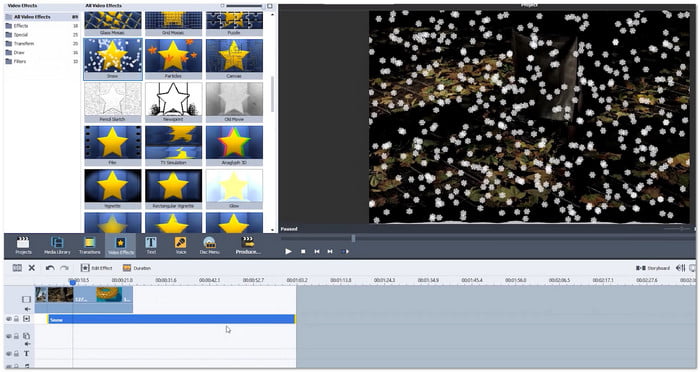Screen dimensions: 700x372
Task: Mute the video overlay track audio
Action: [x=27, y=344]
